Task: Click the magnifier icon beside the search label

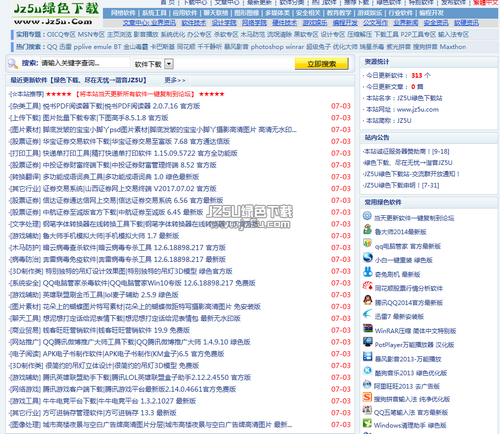Action: [x=13, y=63]
